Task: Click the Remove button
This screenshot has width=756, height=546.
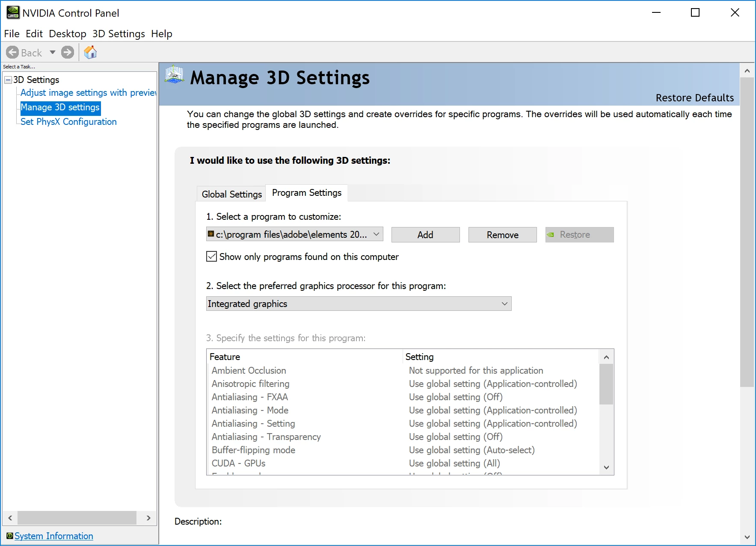Action: (x=502, y=235)
